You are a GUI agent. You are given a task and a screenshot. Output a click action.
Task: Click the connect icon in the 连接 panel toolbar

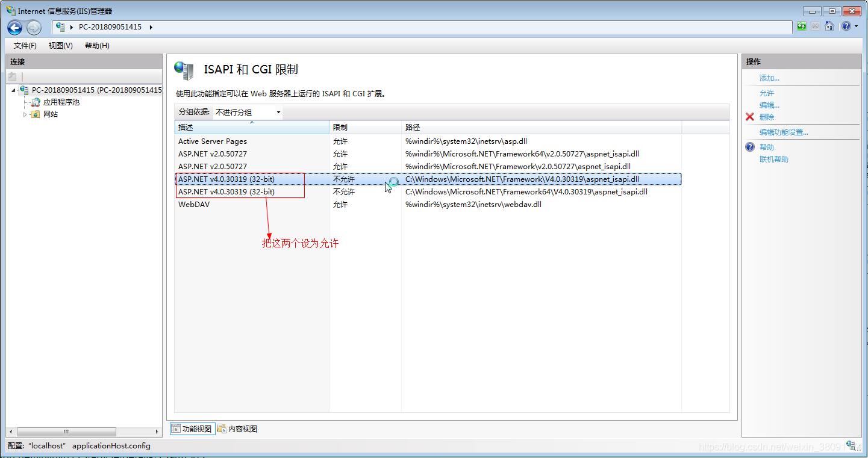[x=12, y=76]
